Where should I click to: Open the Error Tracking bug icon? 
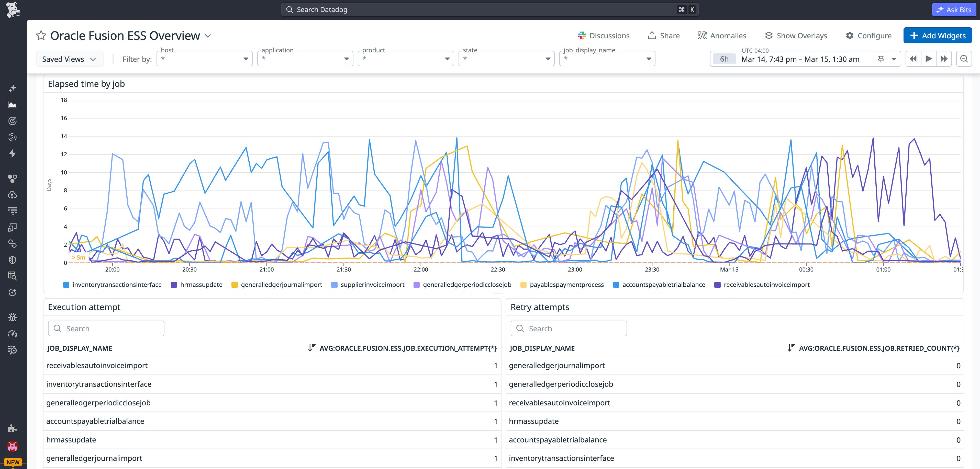coord(13,317)
